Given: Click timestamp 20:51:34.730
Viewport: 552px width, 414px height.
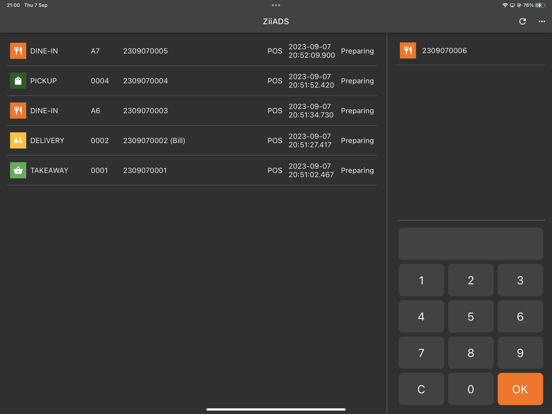Looking at the screenshot, I should click(311, 115).
